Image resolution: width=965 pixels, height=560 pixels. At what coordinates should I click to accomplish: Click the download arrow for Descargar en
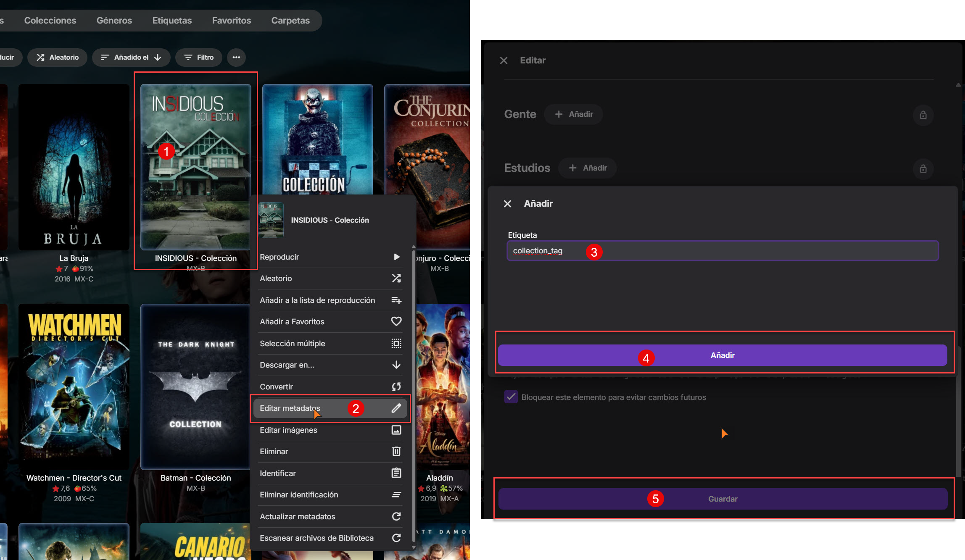pyautogui.click(x=396, y=365)
